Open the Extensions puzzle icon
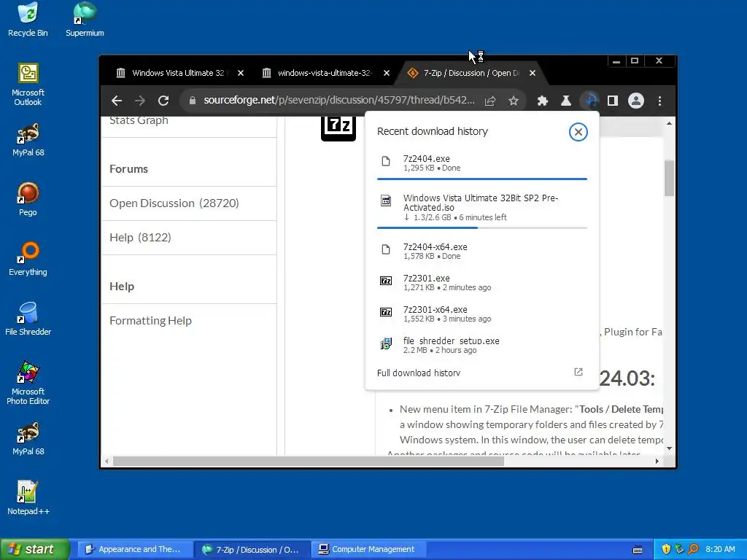This screenshot has height=560, width=747. click(x=542, y=101)
